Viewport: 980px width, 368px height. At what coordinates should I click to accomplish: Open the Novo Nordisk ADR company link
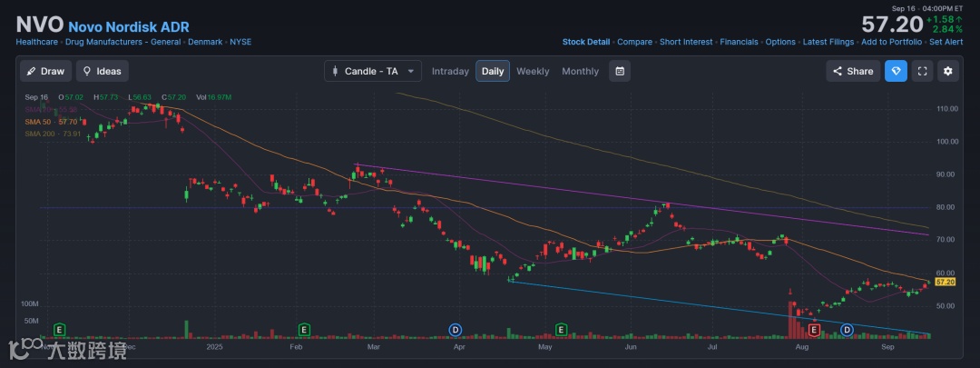click(x=129, y=27)
